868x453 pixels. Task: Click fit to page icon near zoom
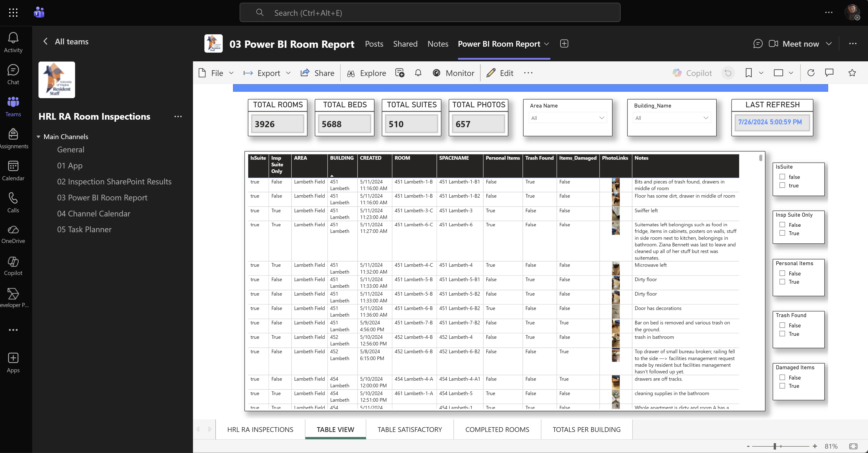pyautogui.click(x=854, y=446)
